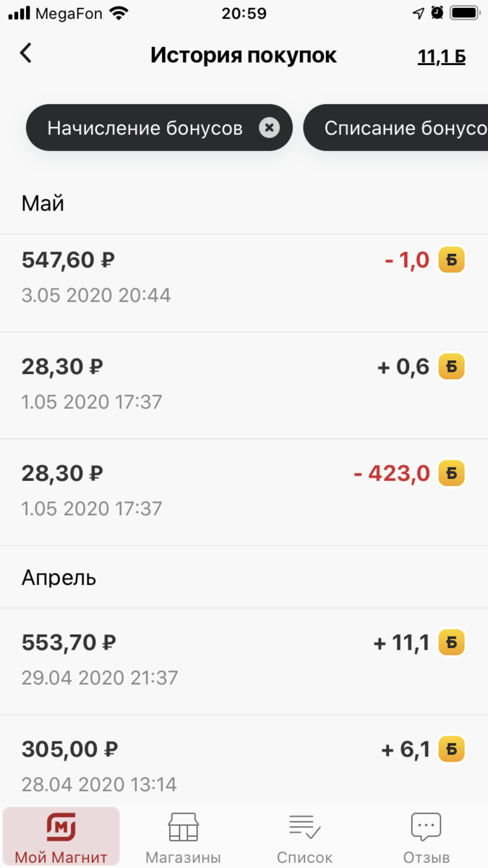Tap the back arrow to leave История покупок
488x868 pixels.
[x=25, y=54]
